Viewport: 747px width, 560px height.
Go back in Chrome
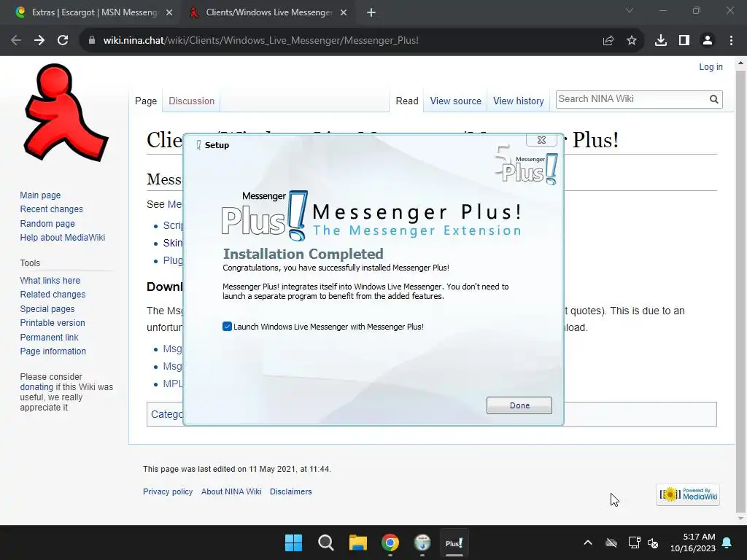[16, 41]
